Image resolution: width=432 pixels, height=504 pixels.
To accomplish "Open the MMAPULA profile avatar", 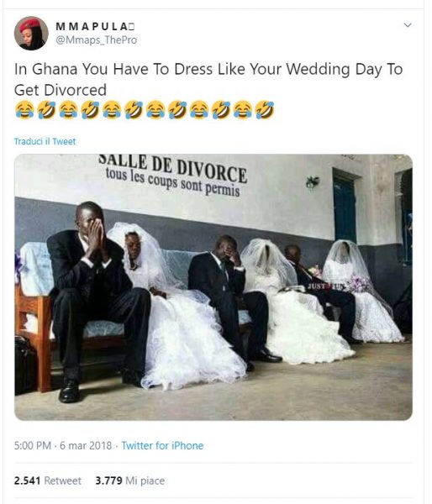I will [x=31, y=33].
